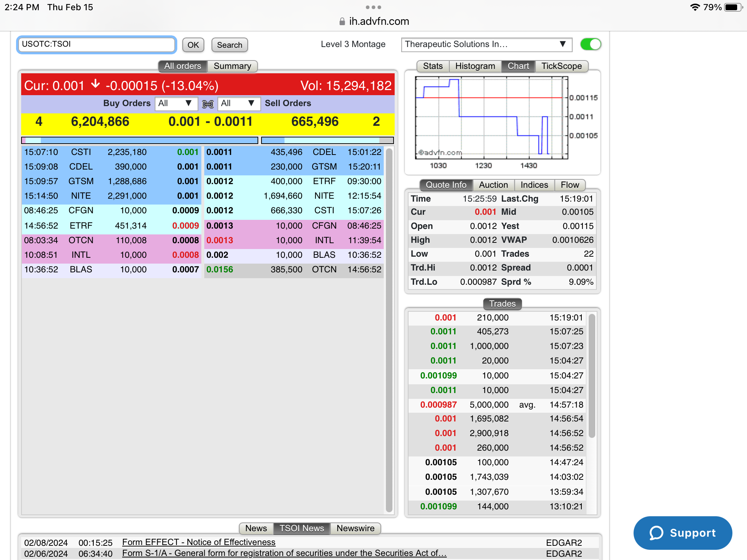Select the CDEL 390,000 buy order row
The width and height of the screenshot is (747, 560).
[x=111, y=167]
